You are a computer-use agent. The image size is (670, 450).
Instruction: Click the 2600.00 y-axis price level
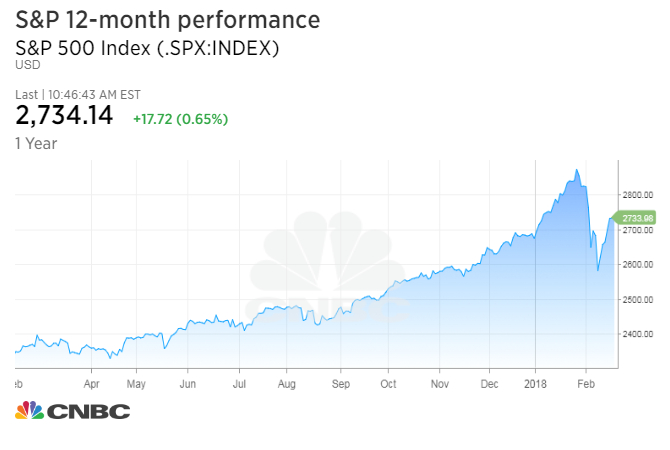click(636, 264)
